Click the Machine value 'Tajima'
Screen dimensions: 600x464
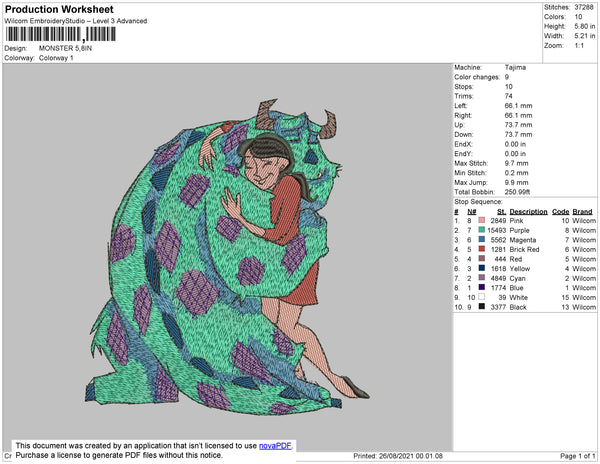(x=515, y=67)
